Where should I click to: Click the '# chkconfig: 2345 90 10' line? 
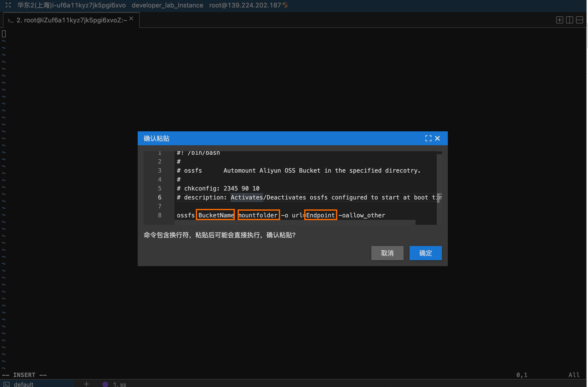(218, 188)
